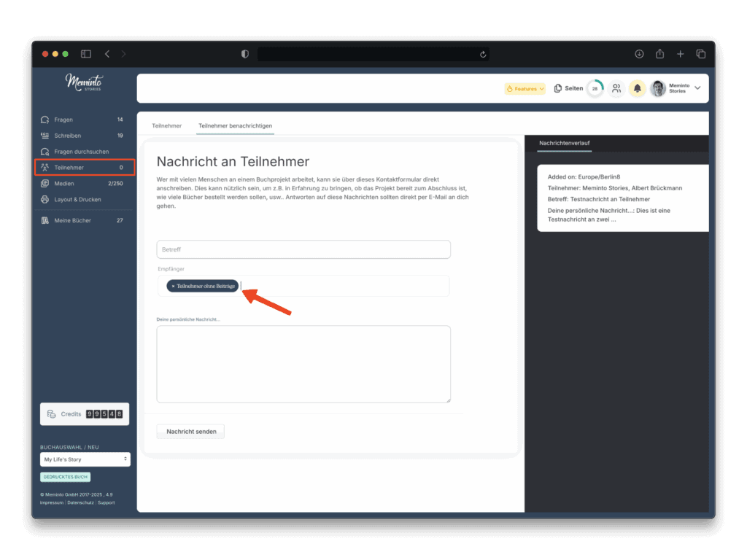Click the browser downloads icon
747x560 pixels.
(639, 54)
